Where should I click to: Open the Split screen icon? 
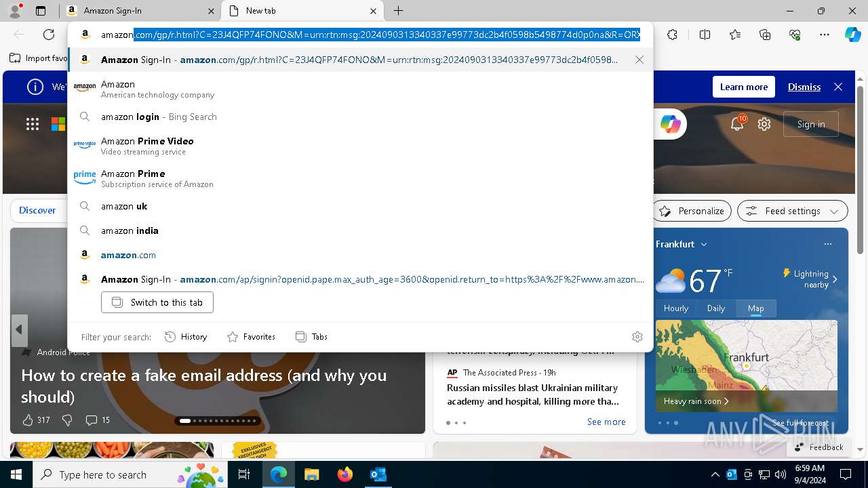tap(705, 35)
